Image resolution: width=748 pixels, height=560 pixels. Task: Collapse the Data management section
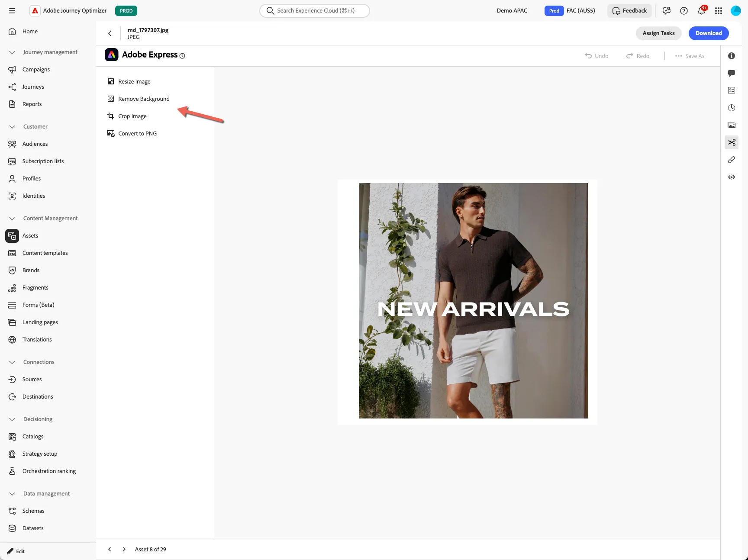coord(12,494)
